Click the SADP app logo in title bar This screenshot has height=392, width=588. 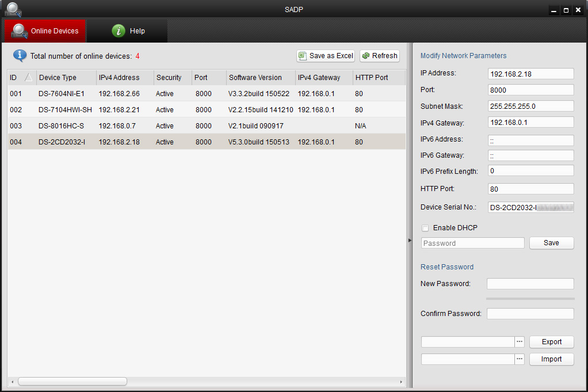[x=13, y=9]
